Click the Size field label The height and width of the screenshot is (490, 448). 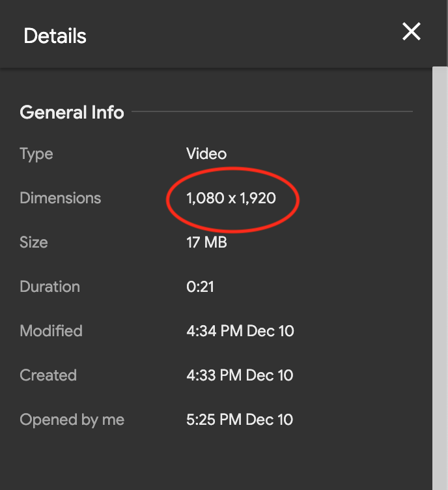coord(34,242)
